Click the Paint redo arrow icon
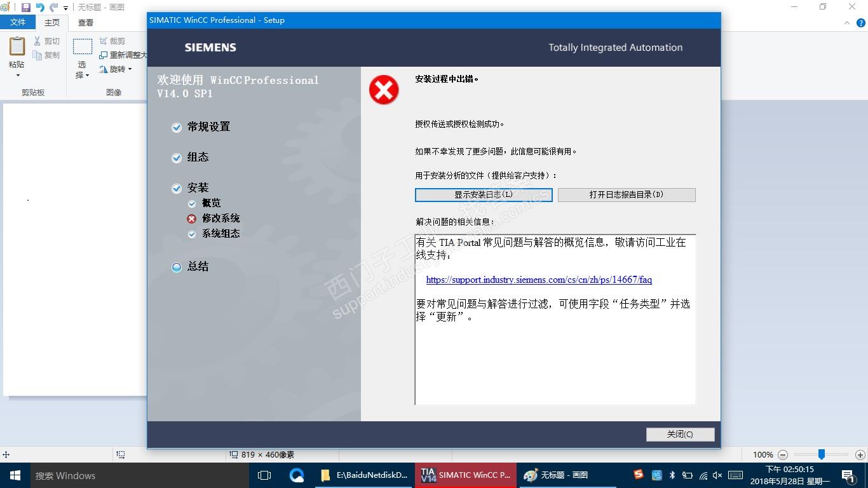This screenshot has height=488, width=868. [53, 8]
